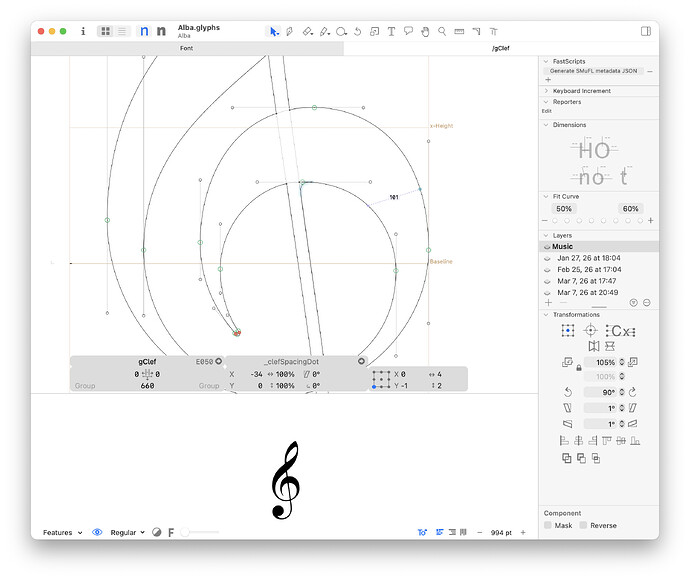Image resolution: width=690 pixels, height=580 pixels.
Task: Toggle the right sidebar panel icon
Action: coord(646,31)
